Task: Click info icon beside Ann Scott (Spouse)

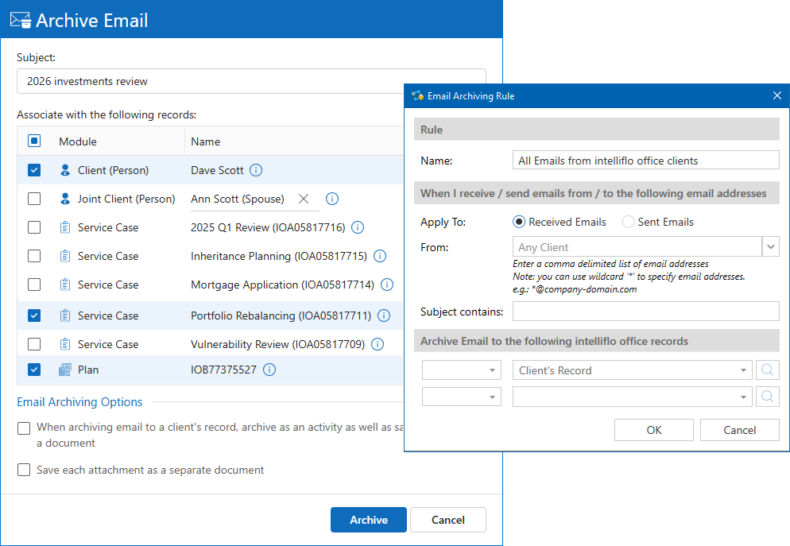Action: [332, 199]
